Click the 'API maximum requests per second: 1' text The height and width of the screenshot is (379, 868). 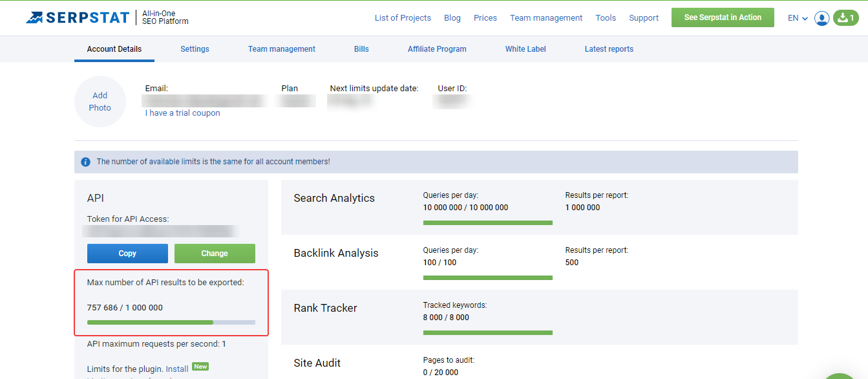click(x=156, y=344)
